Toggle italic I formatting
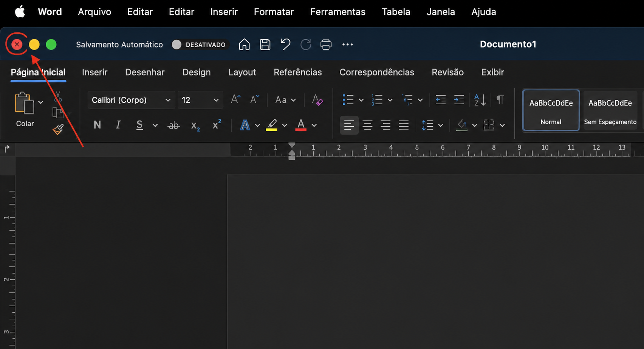This screenshot has height=349, width=644. [118, 125]
